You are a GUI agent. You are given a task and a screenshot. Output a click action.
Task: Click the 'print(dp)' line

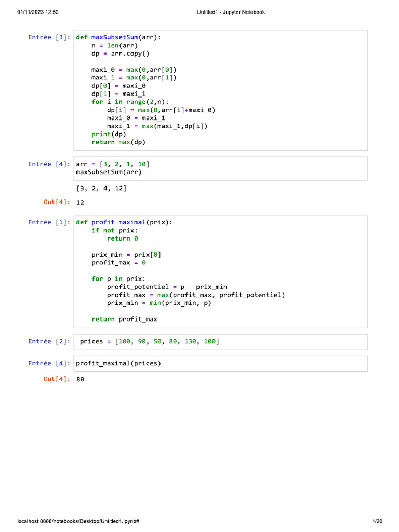tap(109, 134)
